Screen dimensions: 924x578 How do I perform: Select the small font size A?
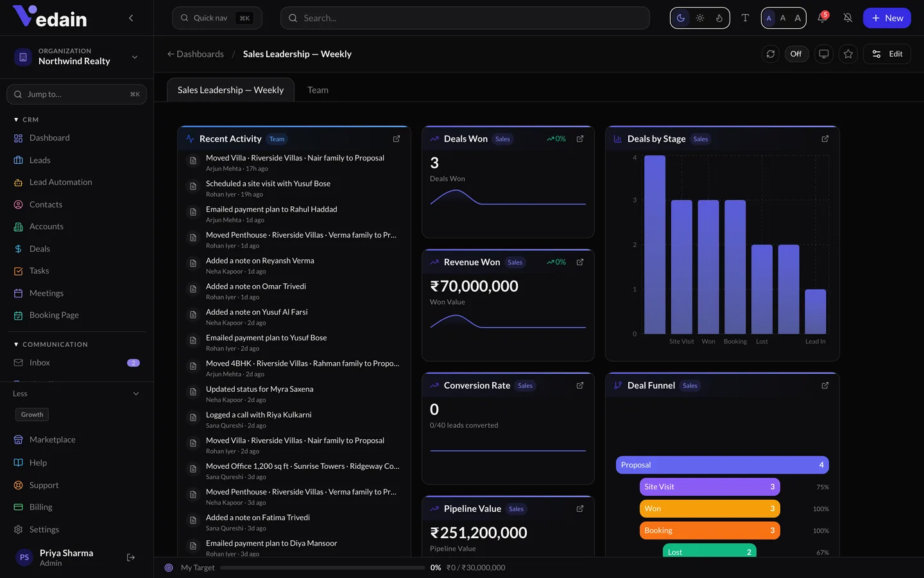tap(769, 18)
